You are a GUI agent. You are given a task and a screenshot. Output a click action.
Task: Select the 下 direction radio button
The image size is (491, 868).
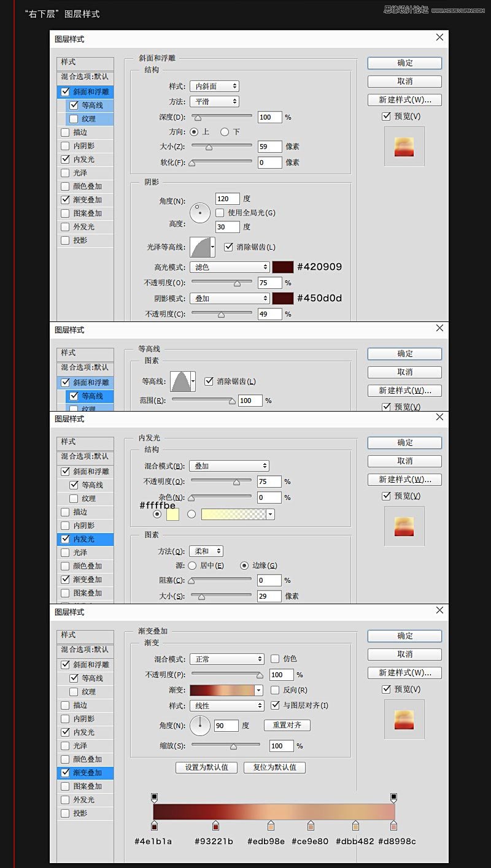tap(225, 132)
